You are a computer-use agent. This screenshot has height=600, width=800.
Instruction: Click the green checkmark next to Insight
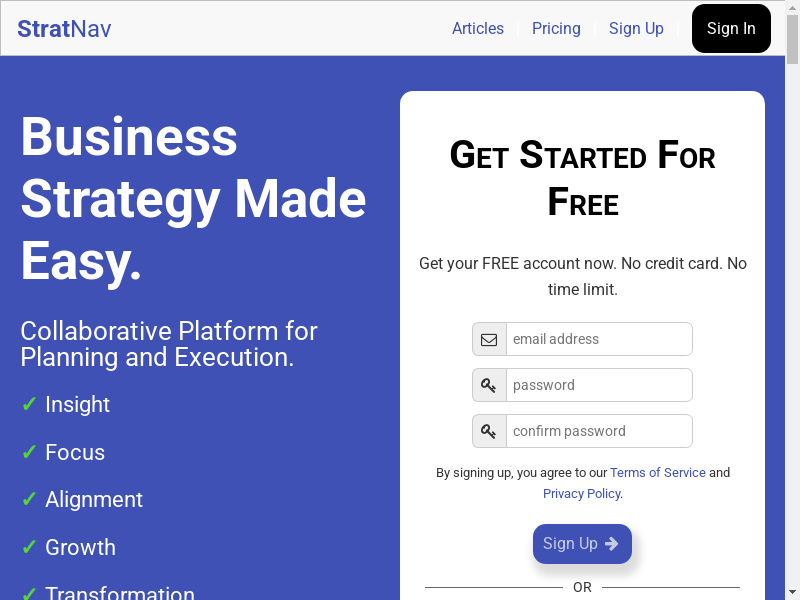(29, 405)
